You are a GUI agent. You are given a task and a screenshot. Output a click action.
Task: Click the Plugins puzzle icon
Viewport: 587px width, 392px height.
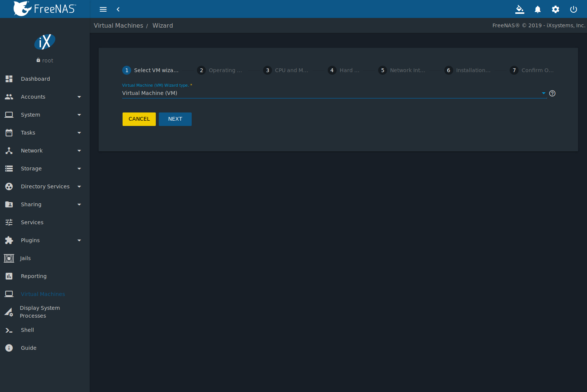click(x=9, y=240)
